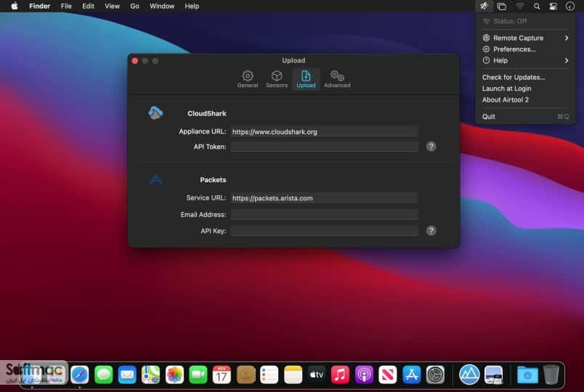The height and width of the screenshot is (392, 584).
Task: Open Control Center icon
Action: pos(553,6)
